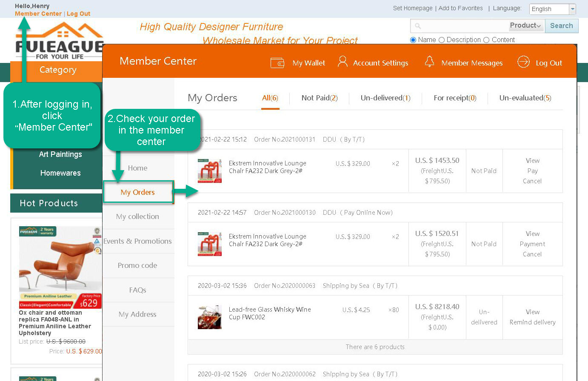Switch to the Un-evaluated orders tab
588x381 pixels.
[525, 98]
